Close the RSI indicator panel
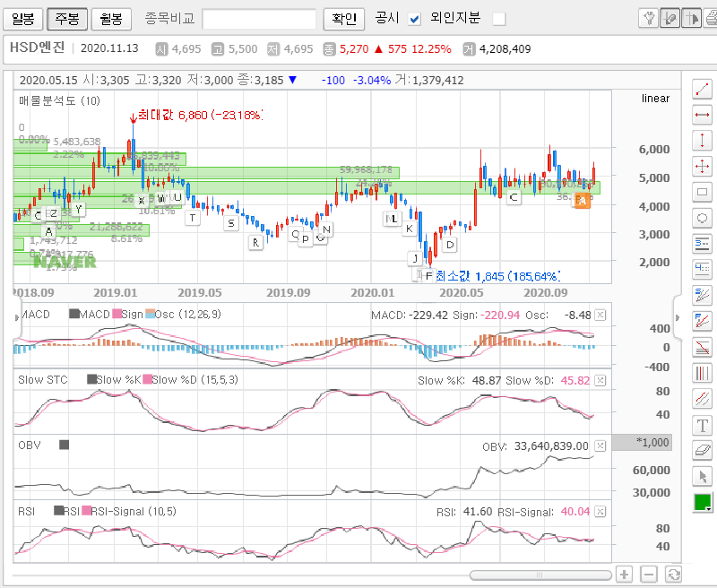Screen dimensions: 717x588 (x=600, y=512)
